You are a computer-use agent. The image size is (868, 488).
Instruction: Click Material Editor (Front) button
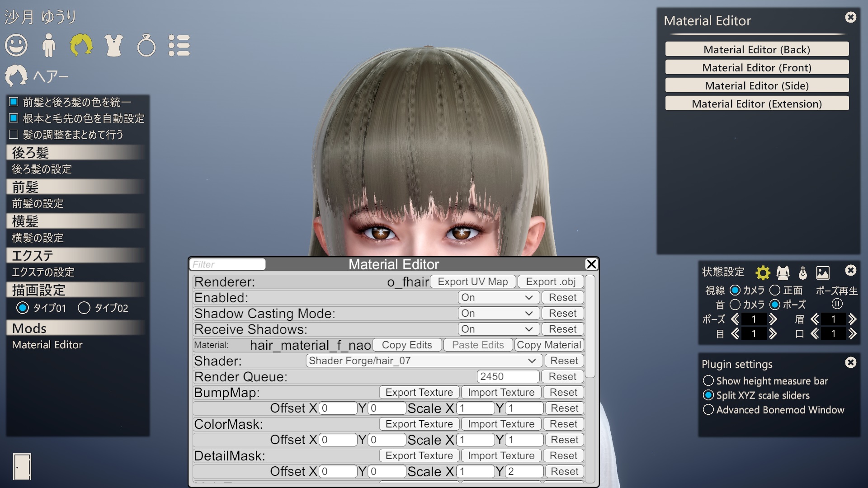coord(756,68)
